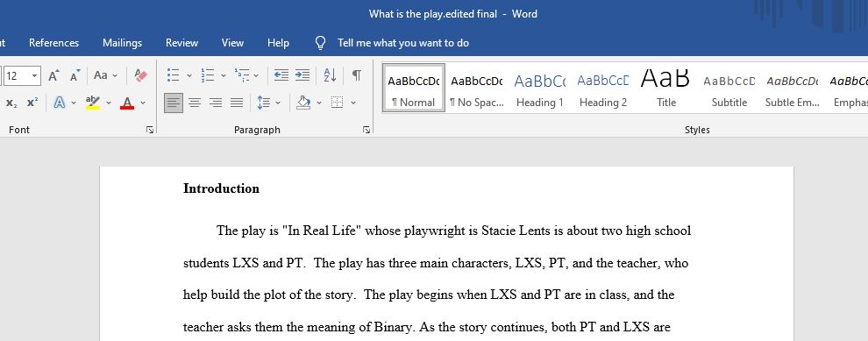Click the quoted title "In Real Life"
Image resolution: width=868 pixels, height=341 pixels.
[x=322, y=231]
